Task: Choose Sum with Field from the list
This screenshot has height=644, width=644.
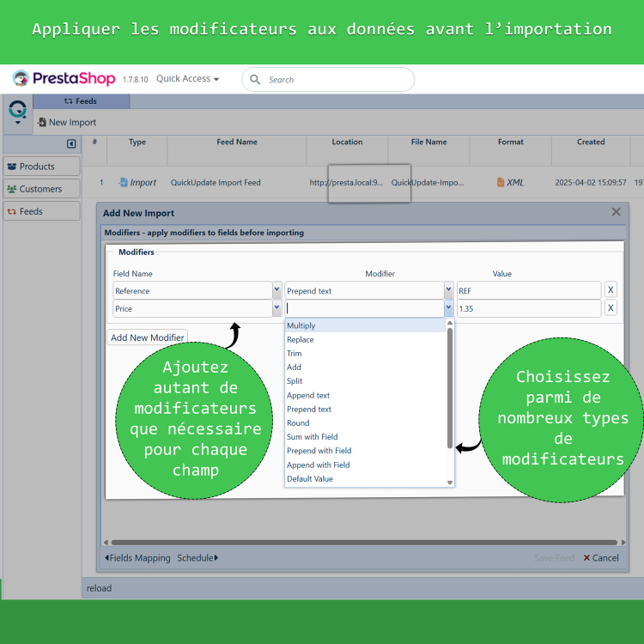Action: pyautogui.click(x=365, y=437)
